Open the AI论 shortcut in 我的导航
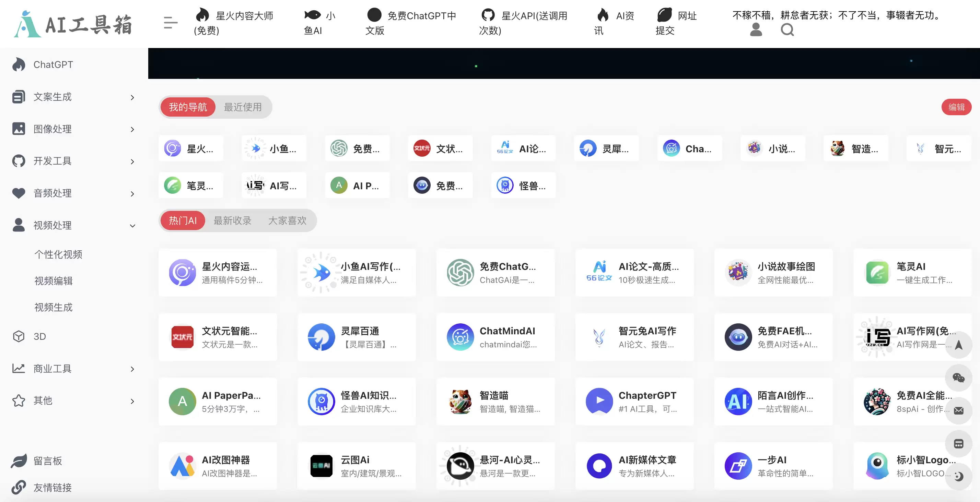The width and height of the screenshot is (980, 502). coord(524,148)
